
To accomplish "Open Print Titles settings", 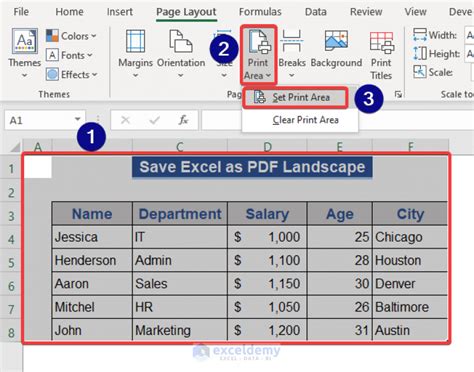I will pos(381,55).
